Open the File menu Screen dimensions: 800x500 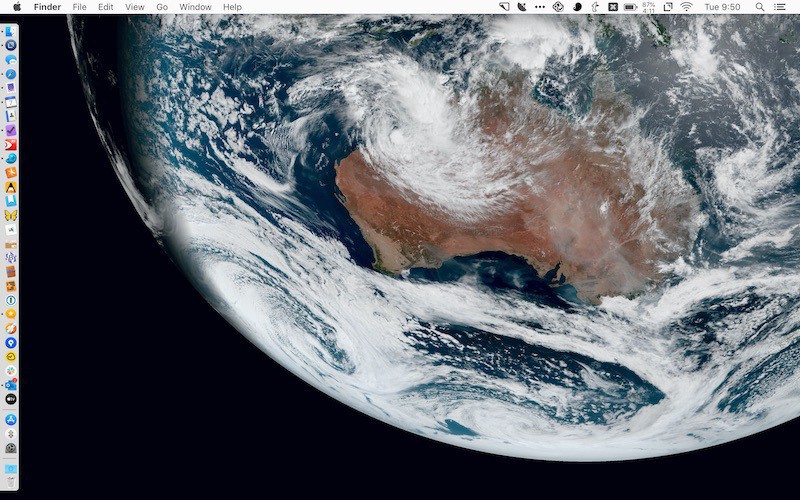tap(79, 7)
